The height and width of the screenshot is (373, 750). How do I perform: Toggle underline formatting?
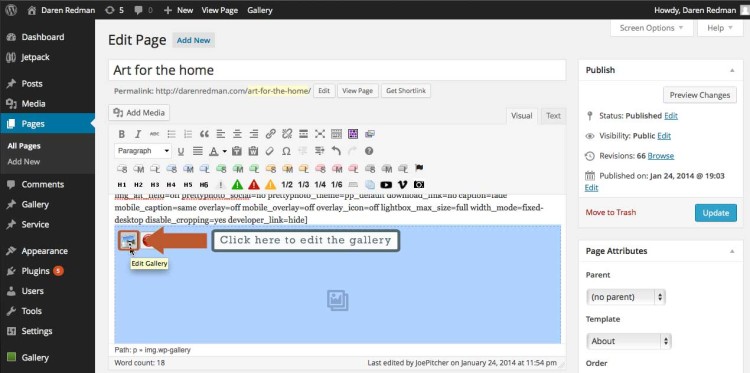[181, 151]
